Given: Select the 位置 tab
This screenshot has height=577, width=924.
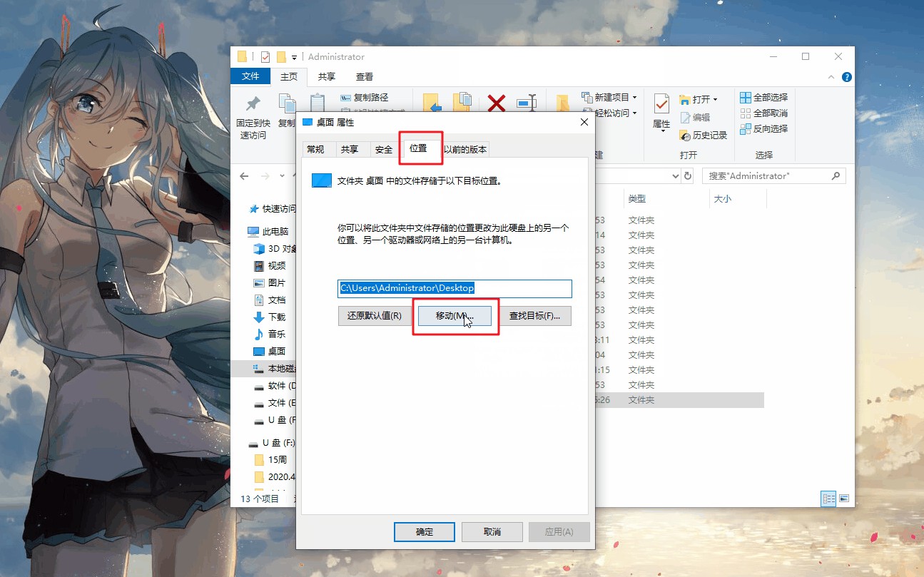Looking at the screenshot, I should pos(419,148).
